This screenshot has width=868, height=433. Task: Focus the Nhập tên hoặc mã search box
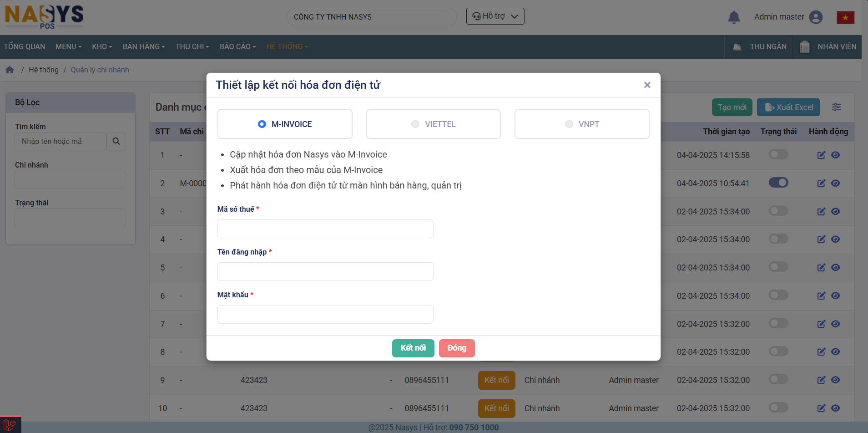point(61,142)
